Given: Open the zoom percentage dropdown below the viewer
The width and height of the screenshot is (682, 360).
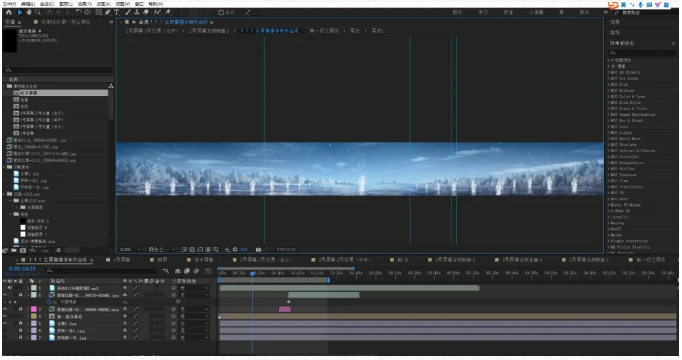Looking at the screenshot, I should (130, 250).
